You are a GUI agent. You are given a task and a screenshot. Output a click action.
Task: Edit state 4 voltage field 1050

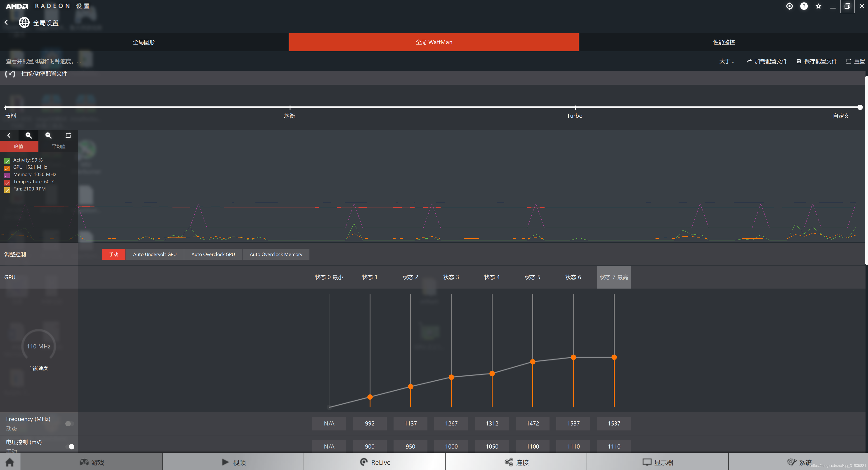[x=492, y=446]
